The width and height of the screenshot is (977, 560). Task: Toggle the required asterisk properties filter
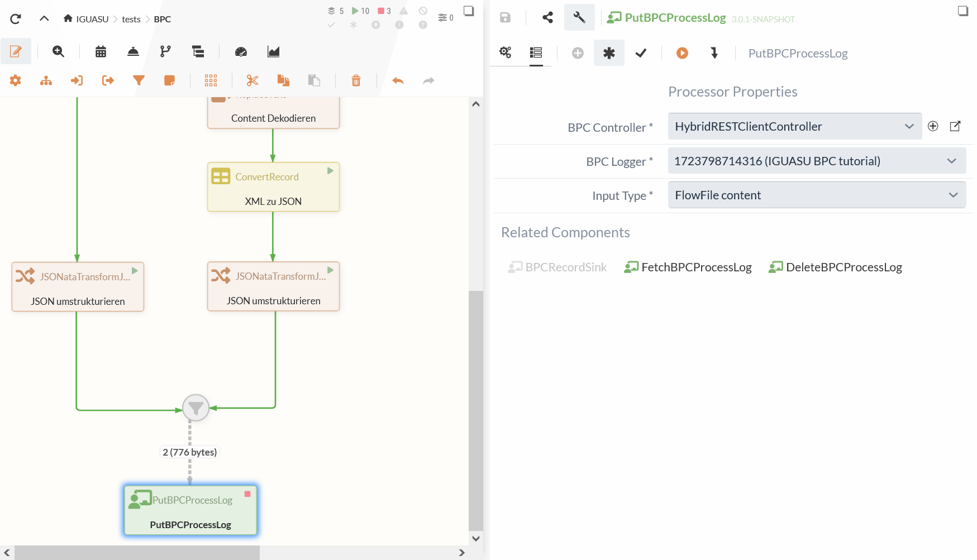point(609,53)
